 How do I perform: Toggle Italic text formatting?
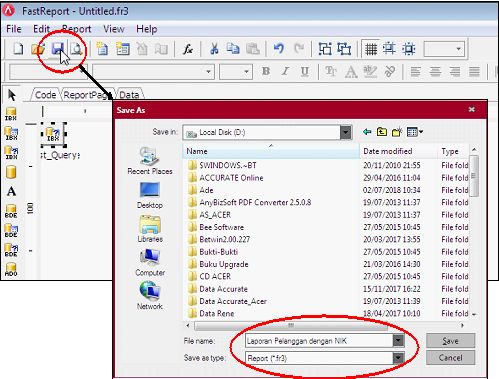click(285, 71)
